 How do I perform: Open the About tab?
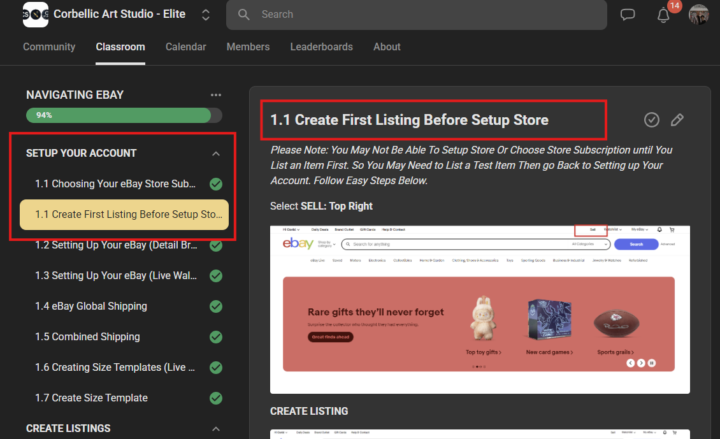(387, 47)
